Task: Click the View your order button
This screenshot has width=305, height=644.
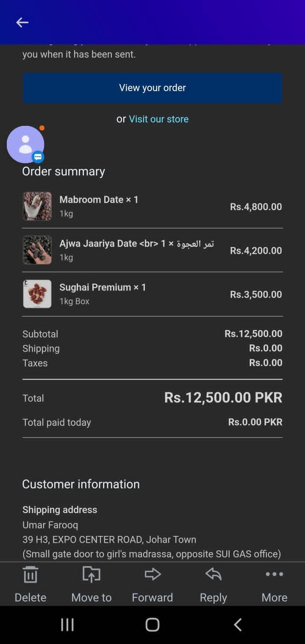Action: pyautogui.click(x=152, y=88)
